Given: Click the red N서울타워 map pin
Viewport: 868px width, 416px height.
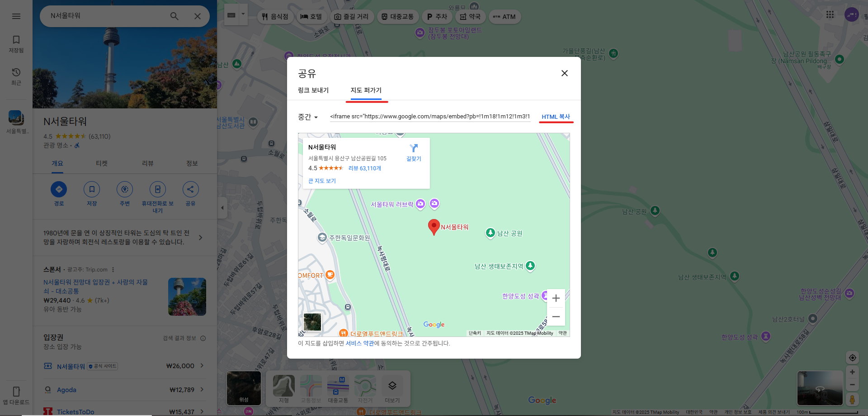Looking at the screenshot, I should [x=434, y=227].
